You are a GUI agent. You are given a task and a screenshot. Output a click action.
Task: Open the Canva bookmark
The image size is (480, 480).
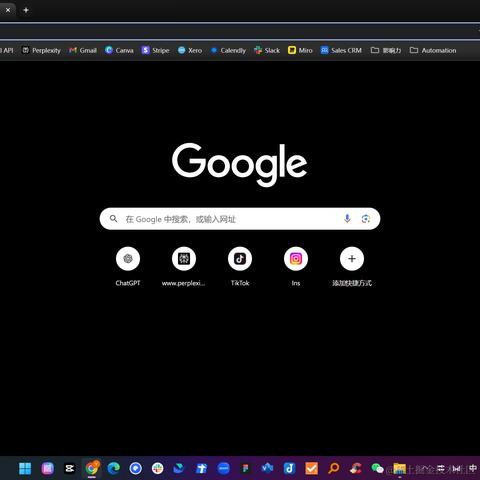pos(119,50)
